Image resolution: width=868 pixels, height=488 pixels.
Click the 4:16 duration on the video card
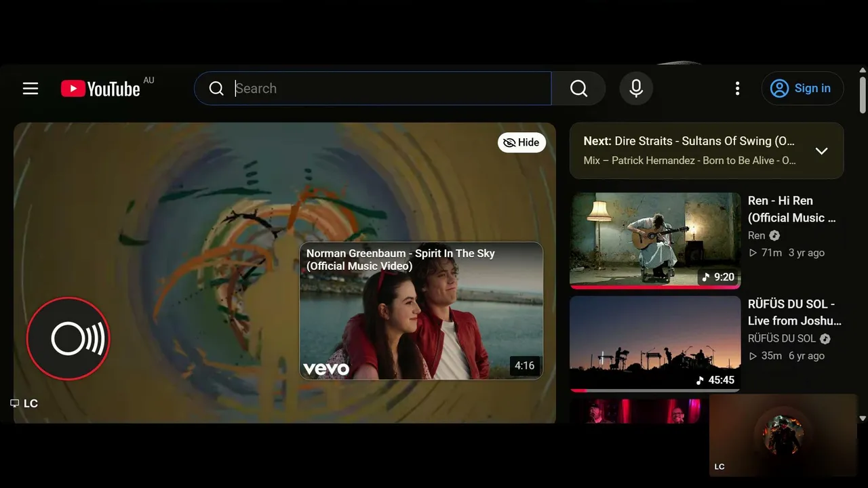[x=525, y=366]
